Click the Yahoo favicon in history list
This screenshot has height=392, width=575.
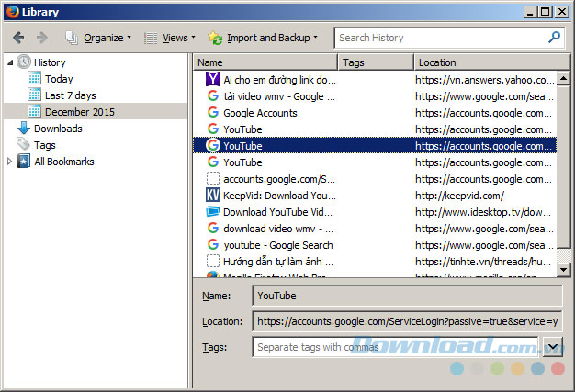pyautogui.click(x=213, y=80)
